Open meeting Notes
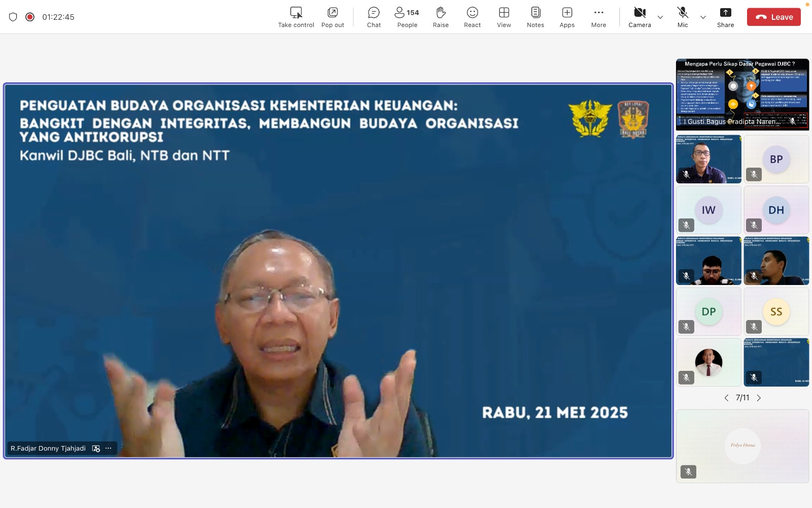Image resolution: width=812 pixels, height=508 pixels. click(x=535, y=16)
